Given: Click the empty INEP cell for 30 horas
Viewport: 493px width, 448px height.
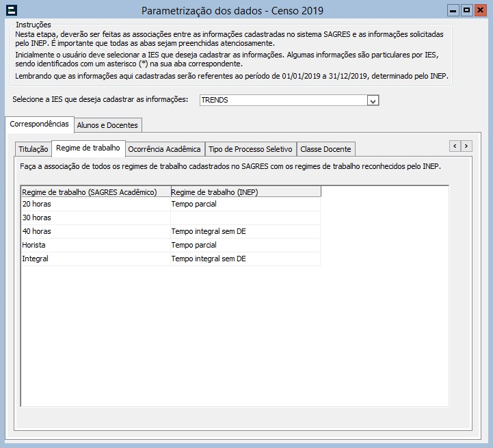Looking at the screenshot, I should tap(245, 218).
